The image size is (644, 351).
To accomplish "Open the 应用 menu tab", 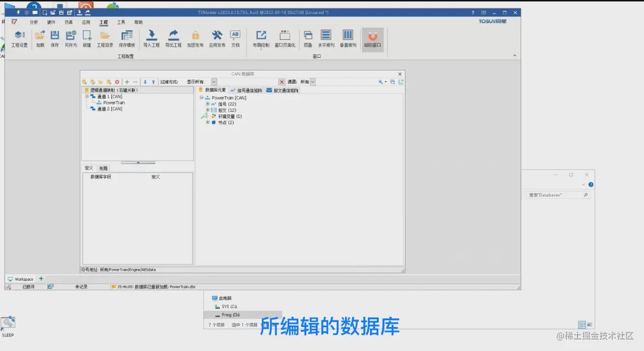I will tap(86, 22).
